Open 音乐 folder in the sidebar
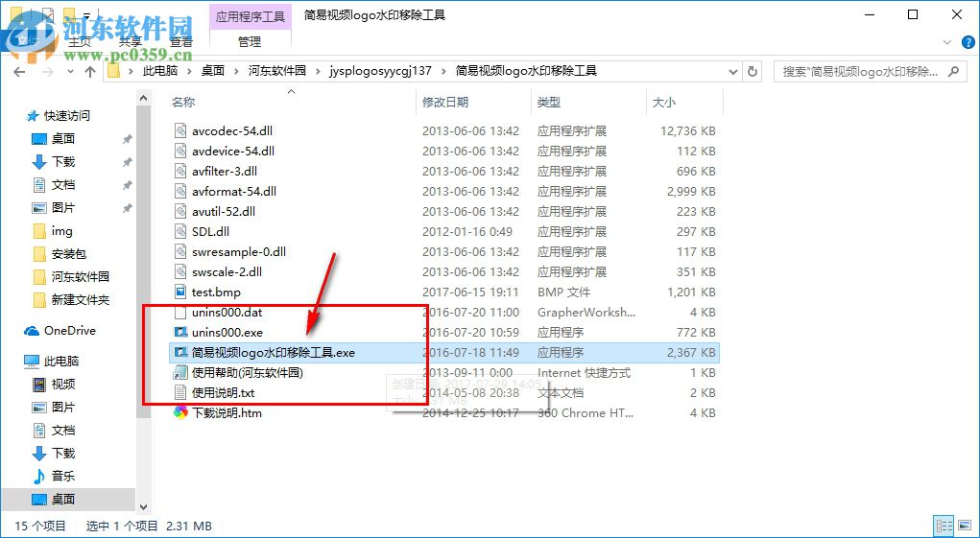Viewport: 980px width, 538px height. [54, 477]
